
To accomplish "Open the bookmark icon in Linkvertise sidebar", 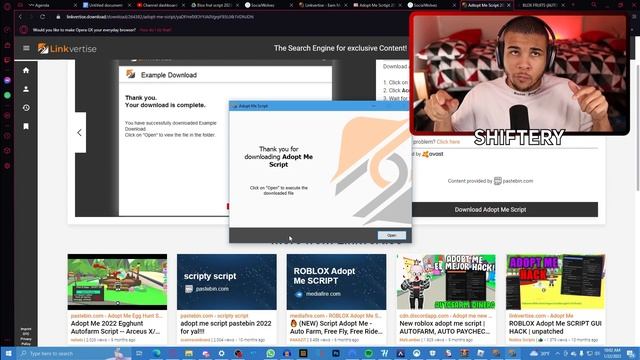I will pos(26,127).
